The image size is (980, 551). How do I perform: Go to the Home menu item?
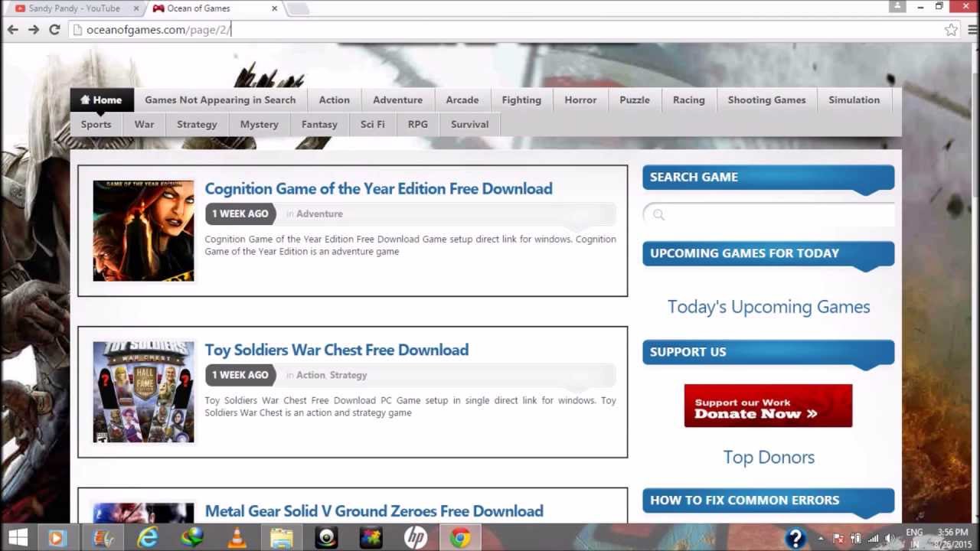[x=101, y=99]
